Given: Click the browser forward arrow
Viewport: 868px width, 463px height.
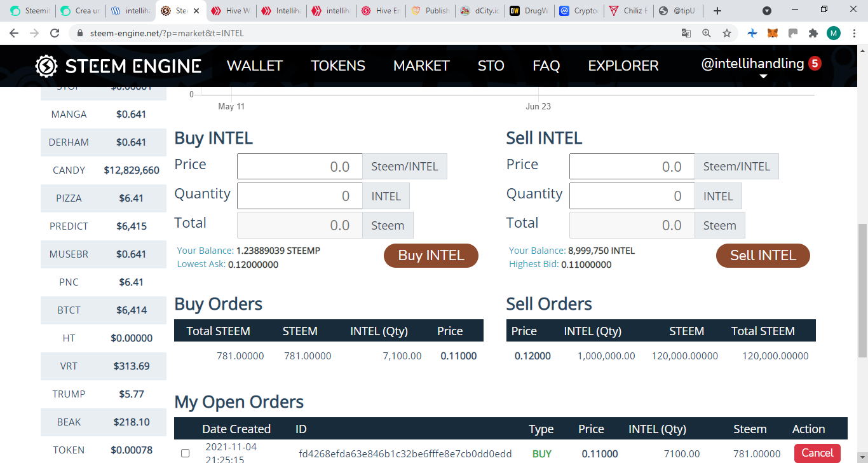Looking at the screenshot, I should tap(34, 33).
